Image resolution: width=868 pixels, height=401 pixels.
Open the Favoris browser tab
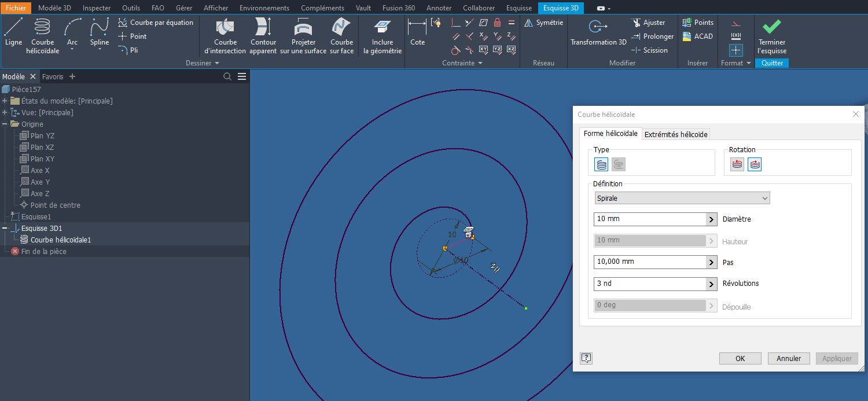(x=53, y=76)
